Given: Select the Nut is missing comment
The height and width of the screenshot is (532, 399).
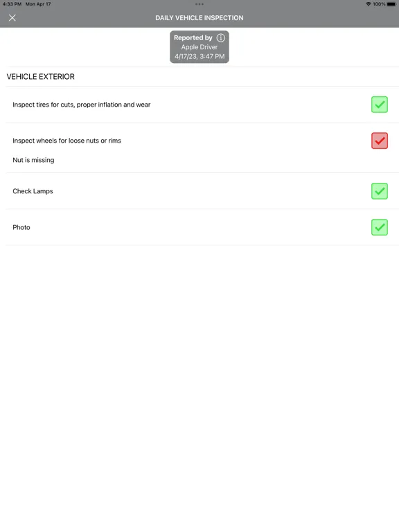Looking at the screenshot, I should [x=33, y=160].
